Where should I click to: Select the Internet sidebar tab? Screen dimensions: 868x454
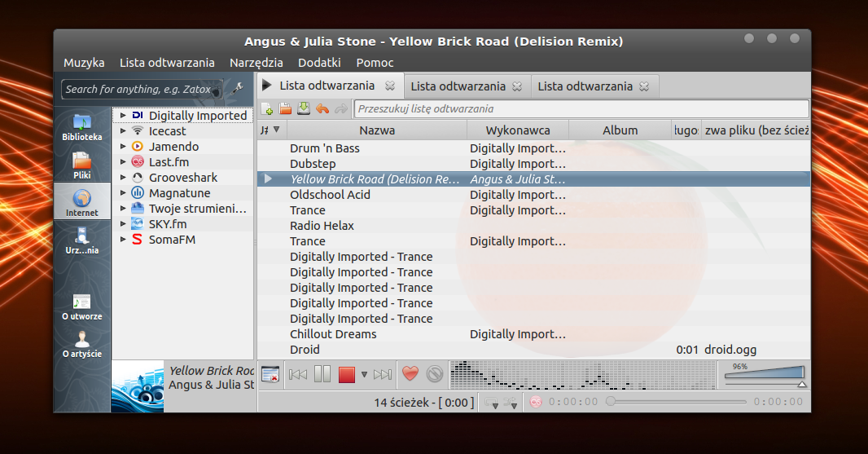tap(82, 202)
